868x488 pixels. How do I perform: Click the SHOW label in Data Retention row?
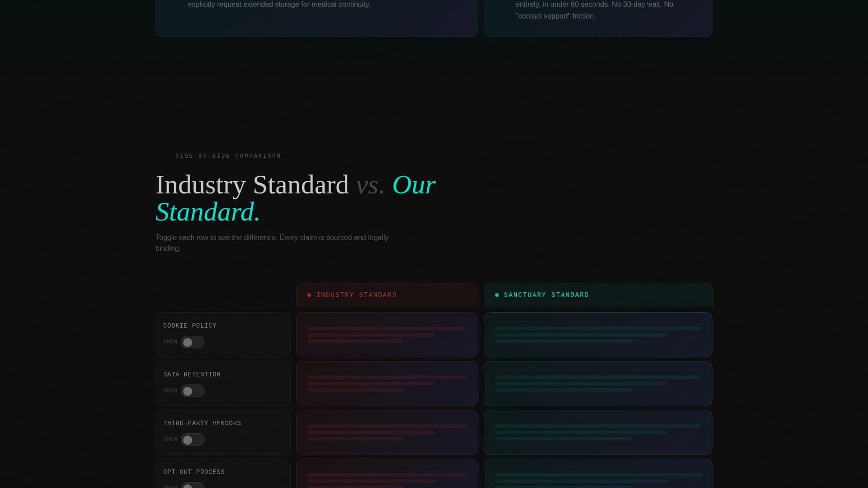(170, 391)
